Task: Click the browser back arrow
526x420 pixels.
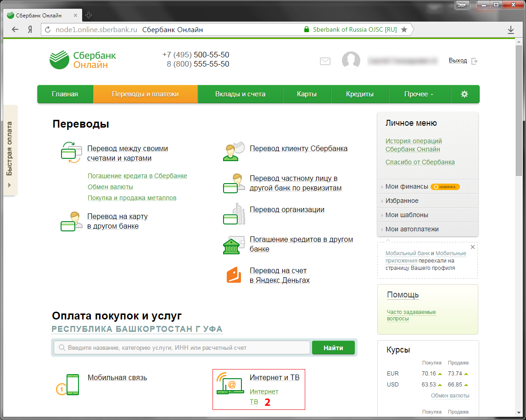Action: point(15,29)
